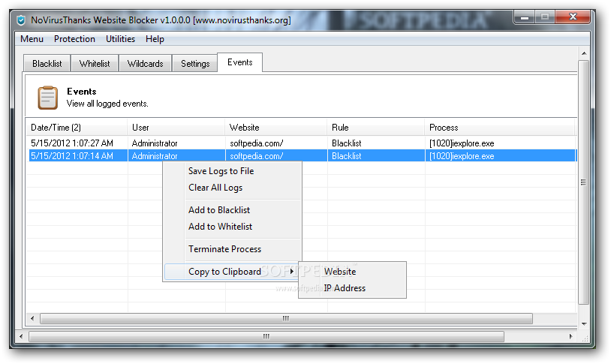Click the vertical scrollbar down arrow
Viewport: 611px width, 364px height.
tap(584, 324)
